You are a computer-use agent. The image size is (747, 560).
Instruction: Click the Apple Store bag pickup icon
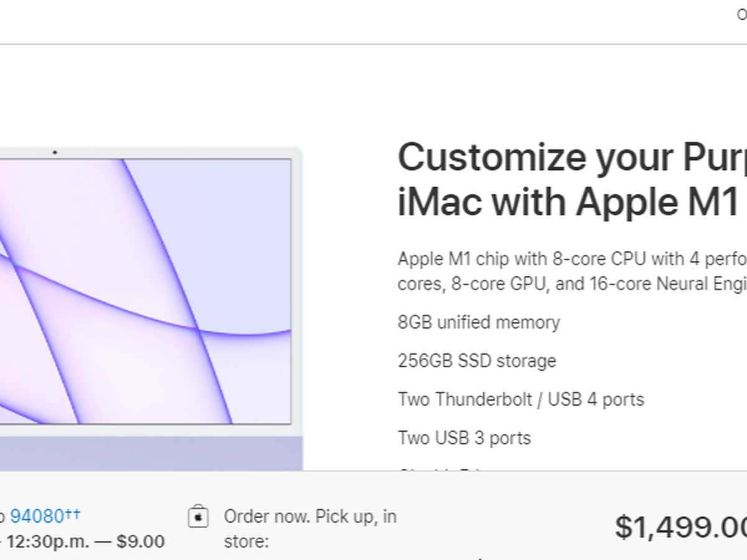pyautogui.click(x=198, y=516)
